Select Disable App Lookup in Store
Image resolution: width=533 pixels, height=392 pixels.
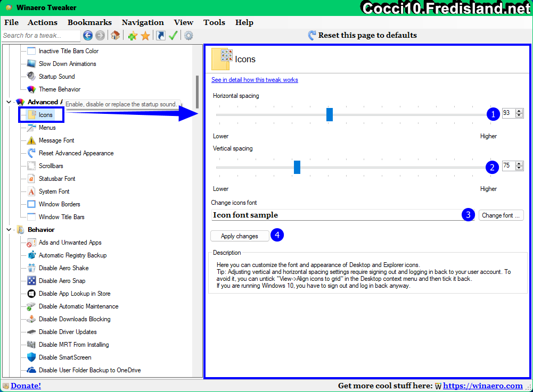75,294
